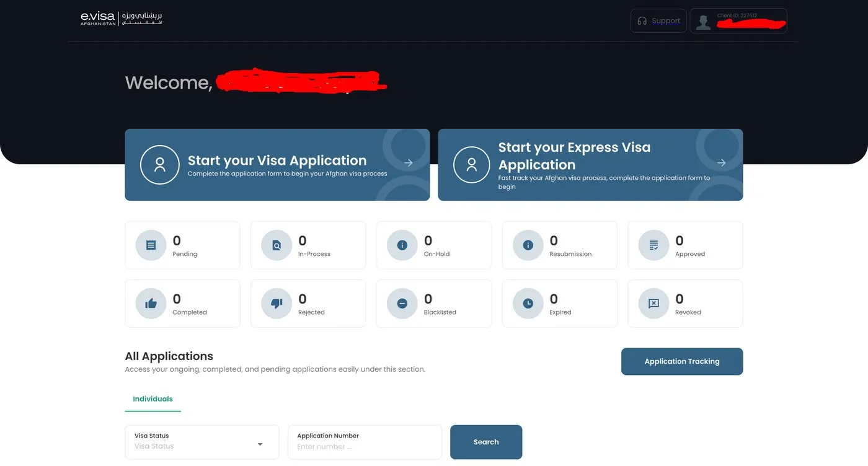
Task: Click the user avatar icon
Action: point(703,22)
